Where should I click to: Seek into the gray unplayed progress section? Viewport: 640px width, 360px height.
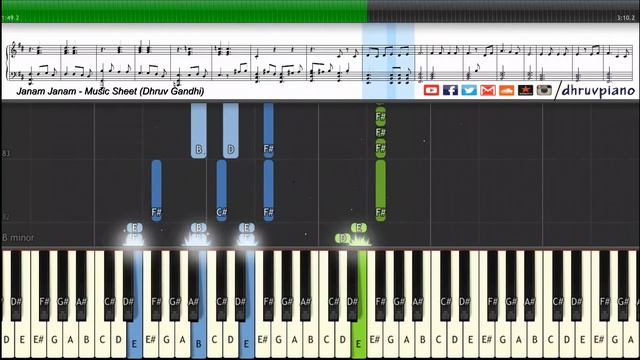pyautogui.click(x=503, y=11)
